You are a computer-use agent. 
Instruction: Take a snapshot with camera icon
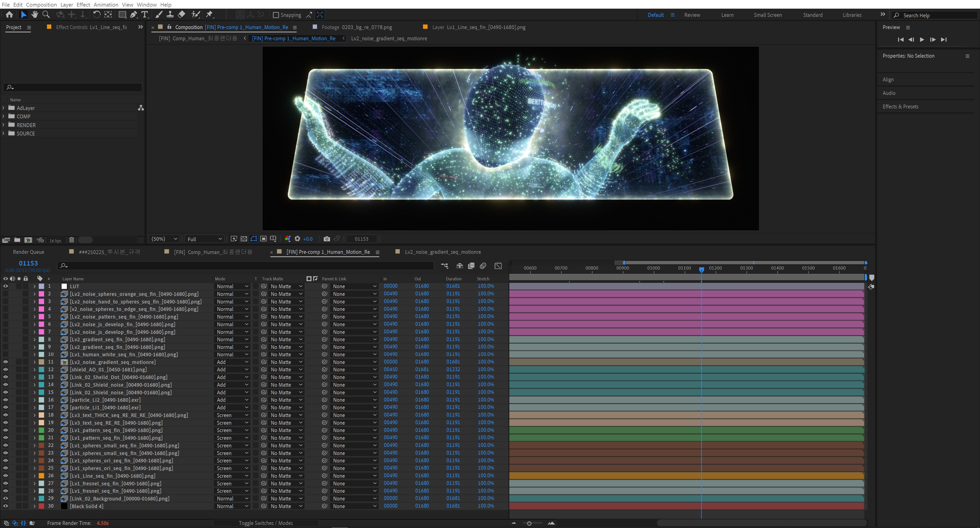[x=326, y=239]
